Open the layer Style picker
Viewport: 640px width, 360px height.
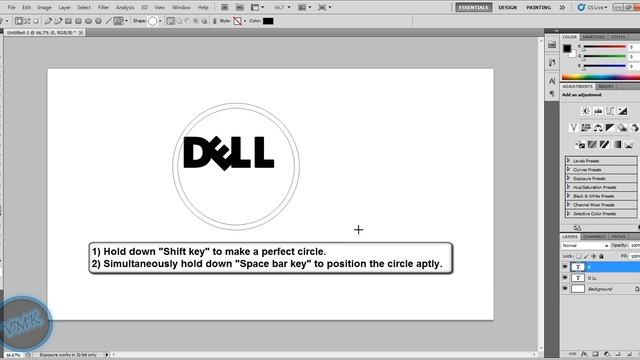coord(239,21)
